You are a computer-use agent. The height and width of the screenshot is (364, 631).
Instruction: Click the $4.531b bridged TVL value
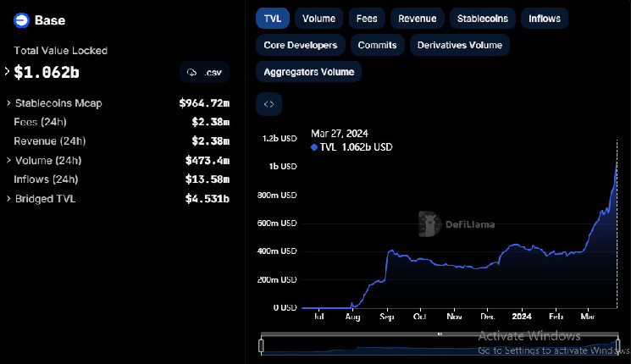[x=208, y=199]
